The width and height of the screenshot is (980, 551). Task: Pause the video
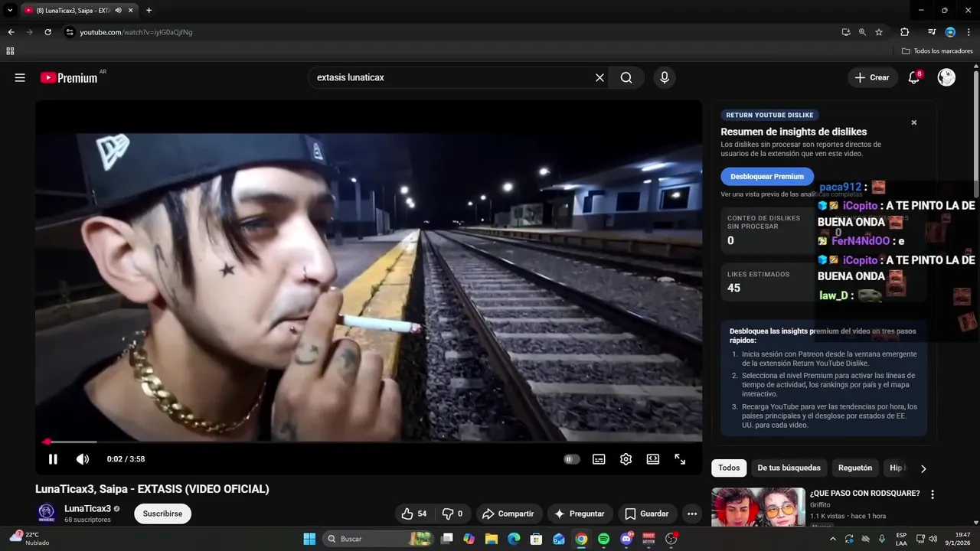click(53, 459)
